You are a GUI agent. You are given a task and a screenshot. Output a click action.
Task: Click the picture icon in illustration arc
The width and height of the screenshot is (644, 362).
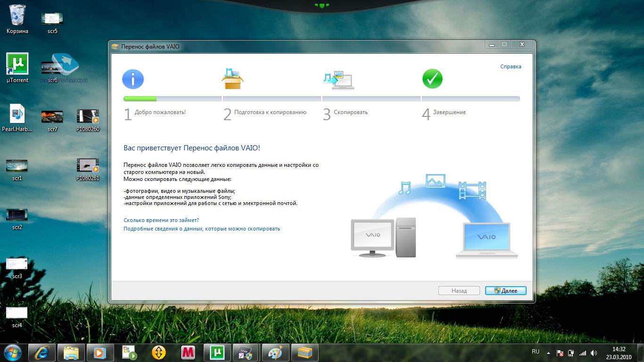435,181
